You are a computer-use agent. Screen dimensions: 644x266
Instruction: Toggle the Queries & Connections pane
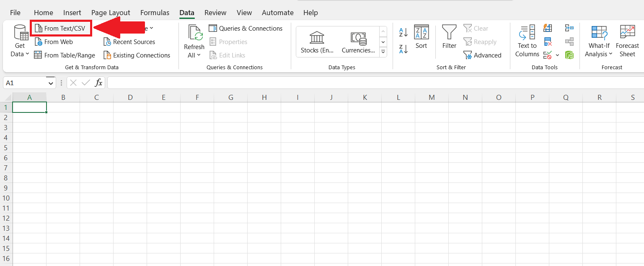[x=246, y=29]
